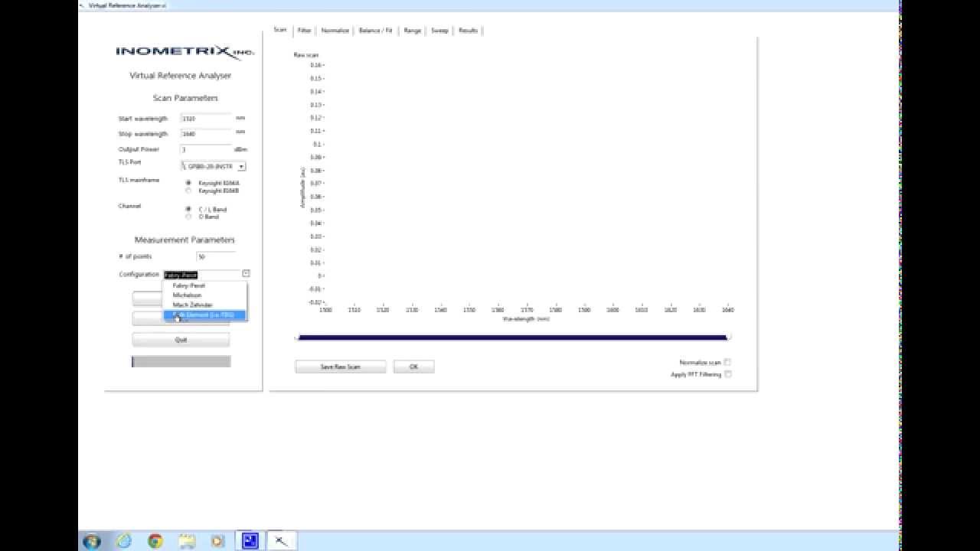980x551 pixels.
Task: Click the Stop wavelength input field
Action: coord(206,134)
